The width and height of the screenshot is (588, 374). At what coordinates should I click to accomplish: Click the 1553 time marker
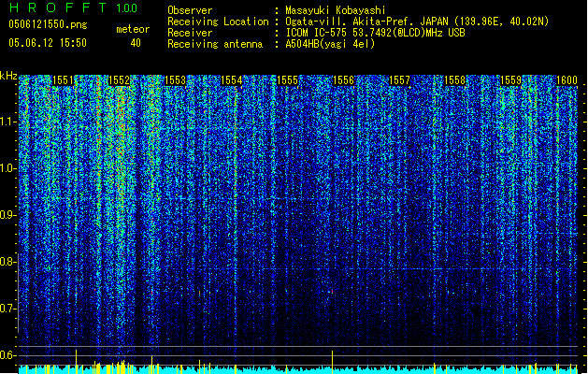click(175, 80)
